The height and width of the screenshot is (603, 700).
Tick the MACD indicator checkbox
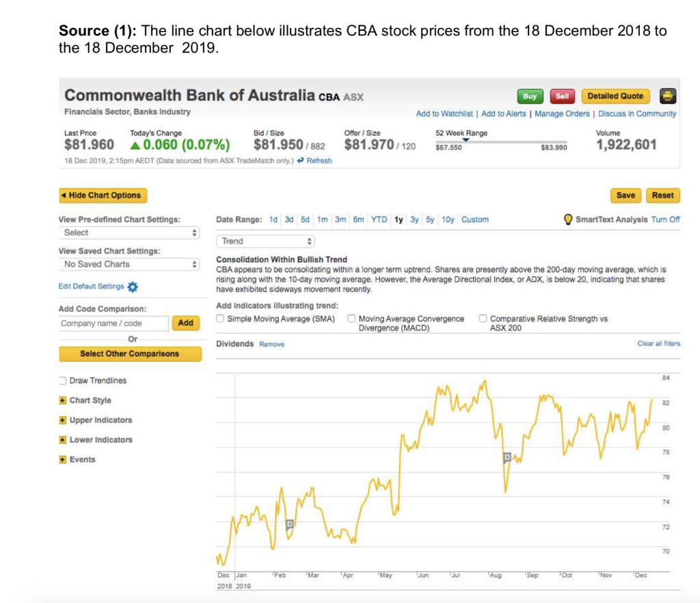[351, 319]
